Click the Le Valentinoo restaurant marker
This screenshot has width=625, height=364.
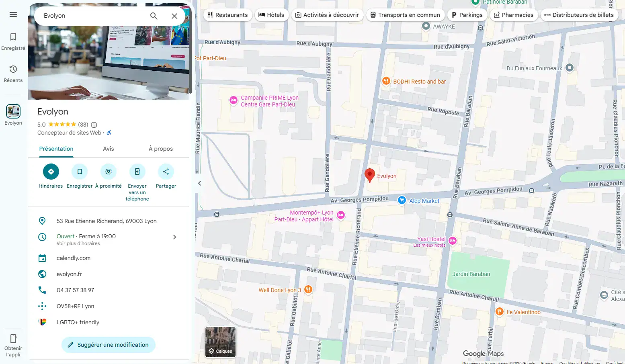(499, 311)
